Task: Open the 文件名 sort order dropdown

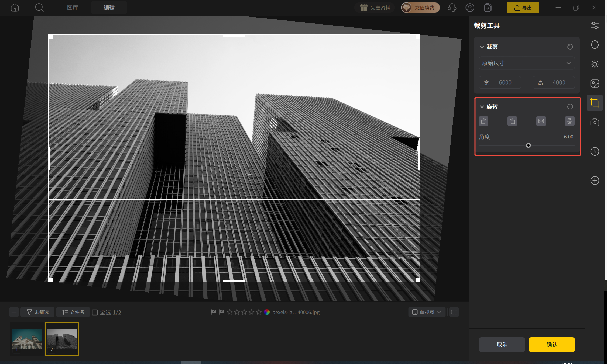Action: click(73, 312)
